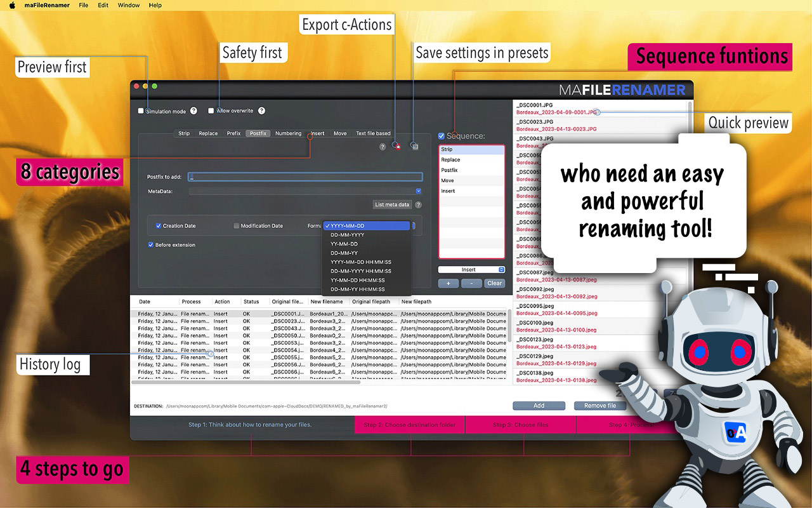Click the Remove file button
This screenshot has height=508, width=812.
pyautogui.click(x=599, y=406)
